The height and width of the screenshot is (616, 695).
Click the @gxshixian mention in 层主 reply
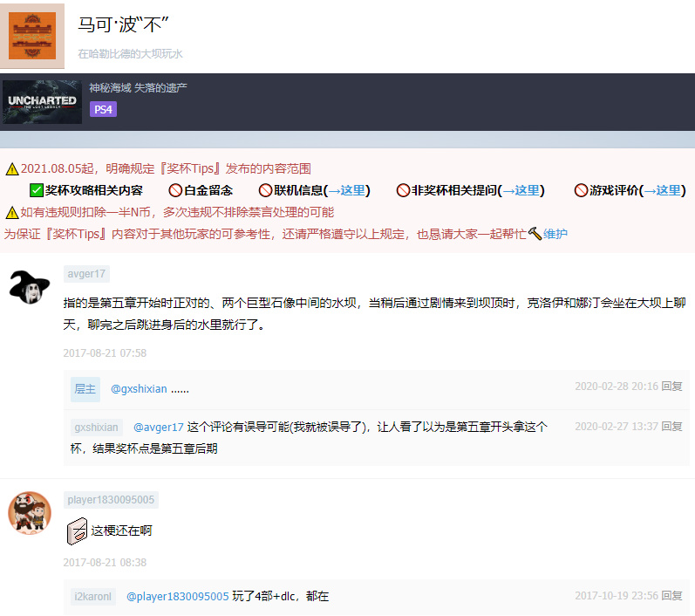(x=139, y=389)
